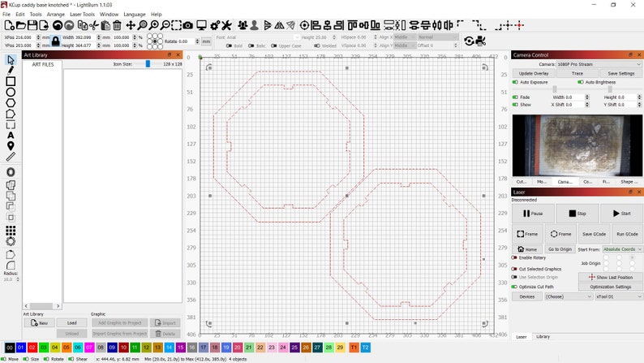
Task: Click the Preview monitor icon
Action: coord(201,25)
